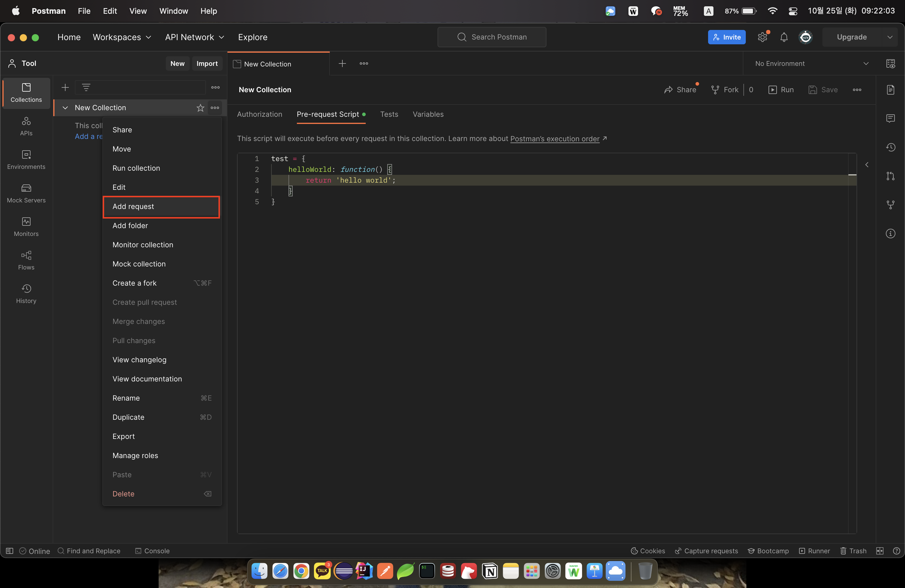Click the Search Postman field
Image resolution: width=905 pixels, height=588 pixels.
[x=492, y=37]
